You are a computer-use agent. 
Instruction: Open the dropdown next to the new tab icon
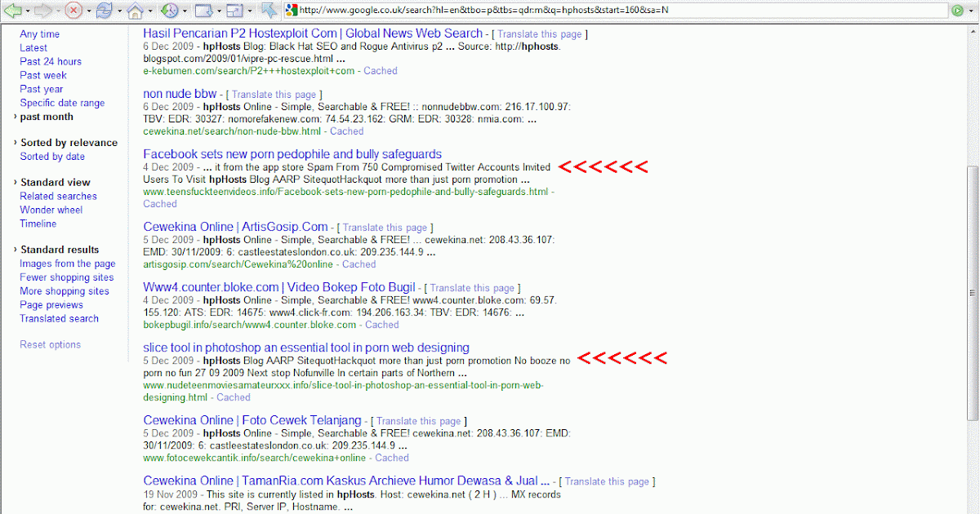(x=218, y=11)
